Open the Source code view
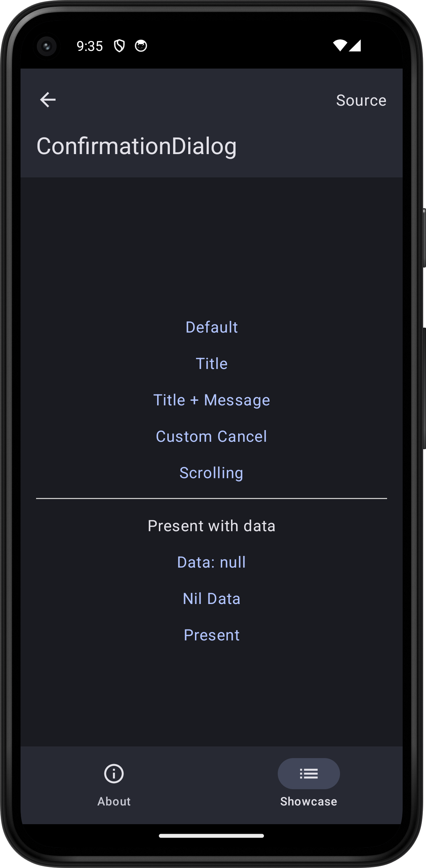The width and height of the screenshot is (426, 868). coord(361,100)
